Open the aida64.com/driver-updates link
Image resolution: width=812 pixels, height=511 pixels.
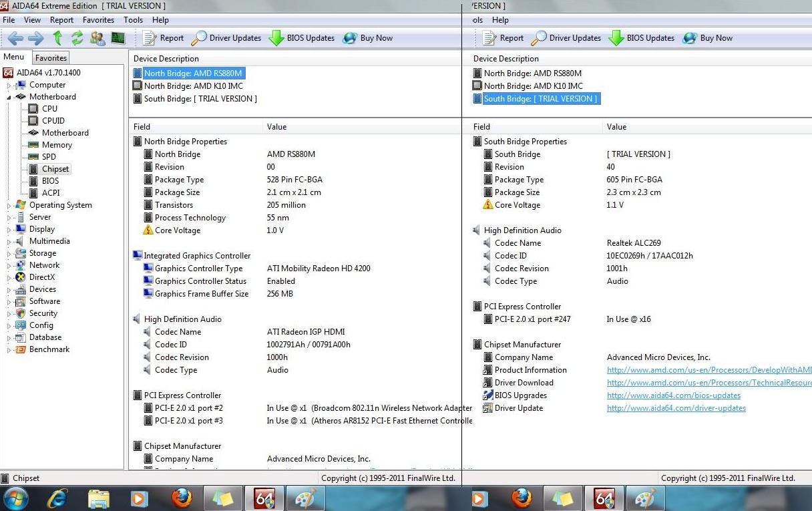(x=676, y=408)
